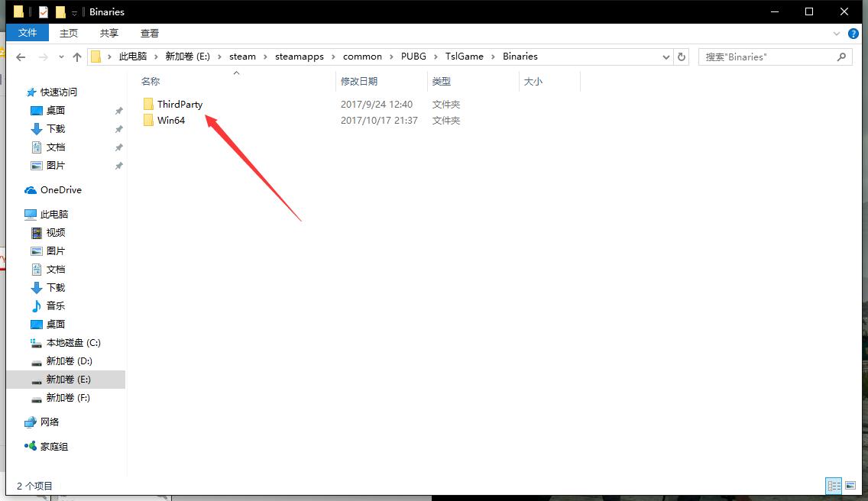The image size is (868, 501).
Task: Click TslGame in address breadcrumb
Action: [465, 57]
